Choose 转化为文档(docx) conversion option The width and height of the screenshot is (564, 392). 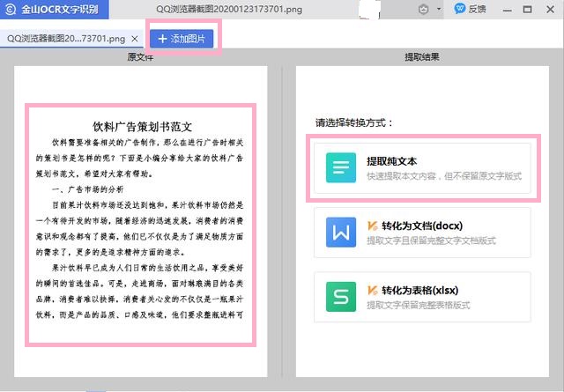pyautogui.click(x=422, y=233)
